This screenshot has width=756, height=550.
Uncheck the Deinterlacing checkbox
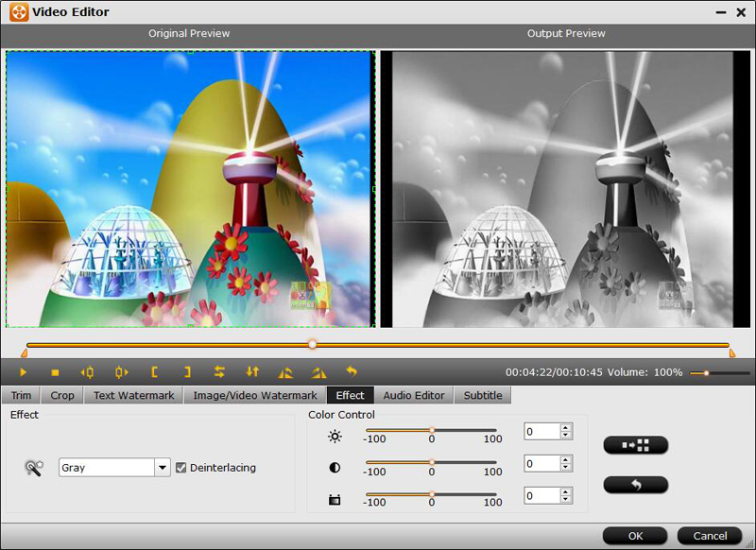pos(181,468)
